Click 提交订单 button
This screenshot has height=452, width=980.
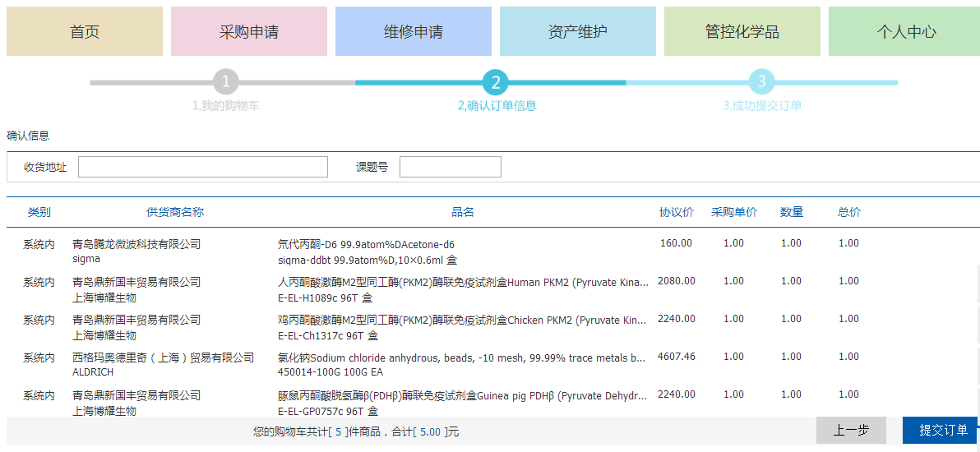(940, 430)
